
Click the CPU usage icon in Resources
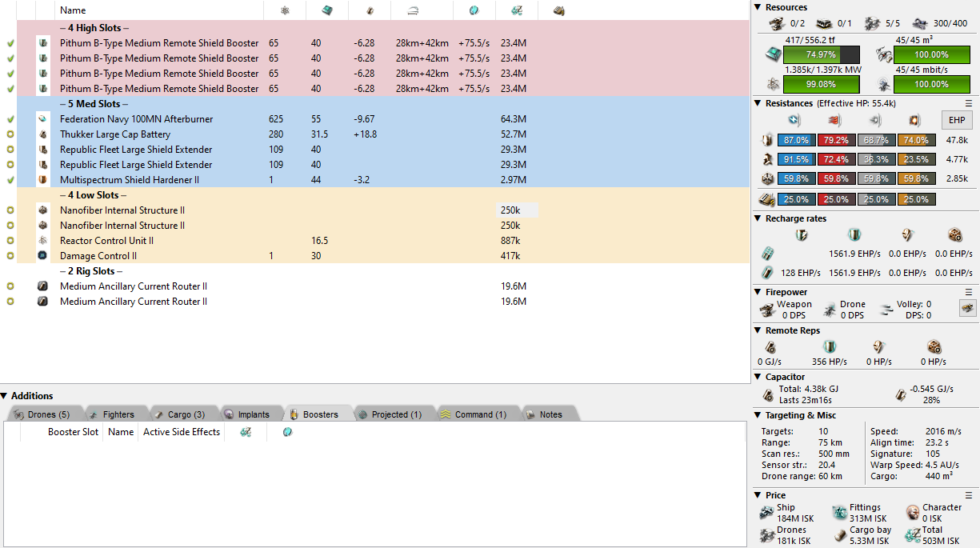[x=774, y=55]
